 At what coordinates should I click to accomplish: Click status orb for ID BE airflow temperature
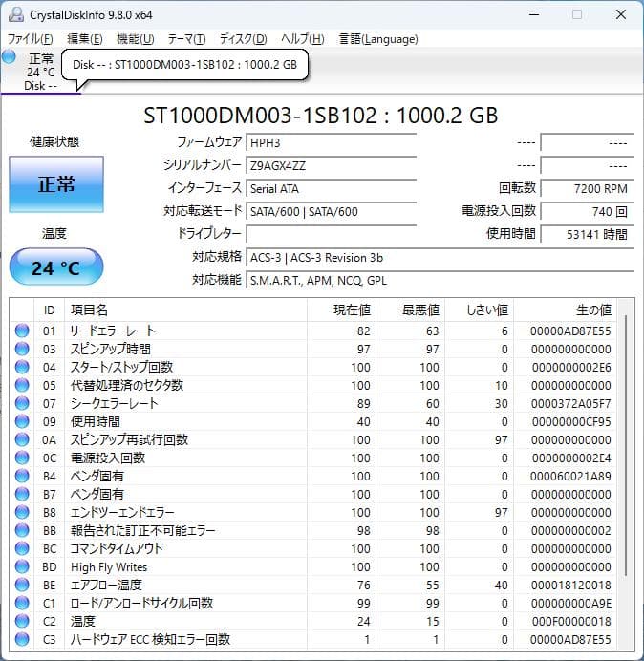[22, 585]
